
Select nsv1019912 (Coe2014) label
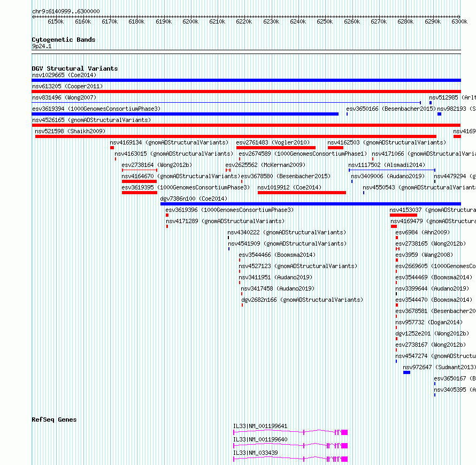(x=289, y=187)
